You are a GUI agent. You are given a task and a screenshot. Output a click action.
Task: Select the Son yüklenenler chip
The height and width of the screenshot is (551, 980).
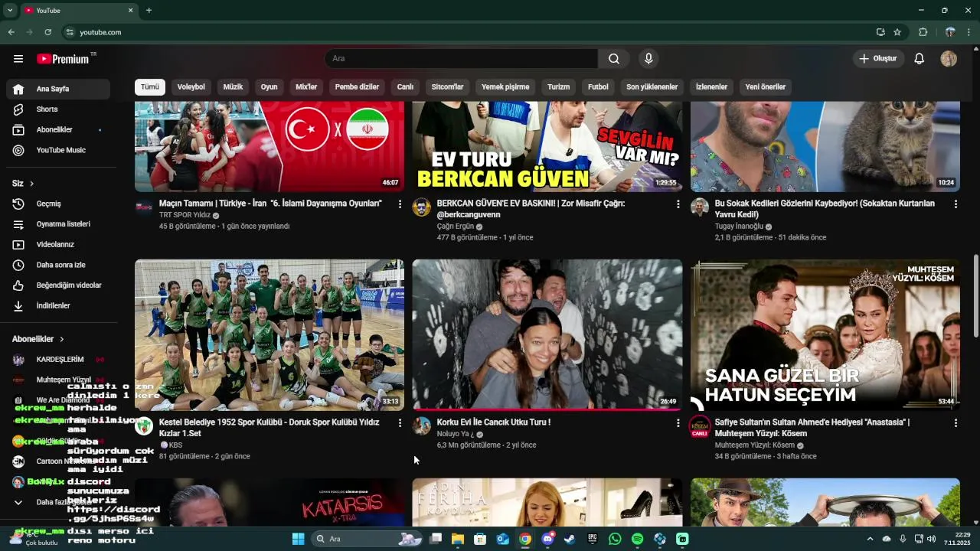tap(652, 86)
